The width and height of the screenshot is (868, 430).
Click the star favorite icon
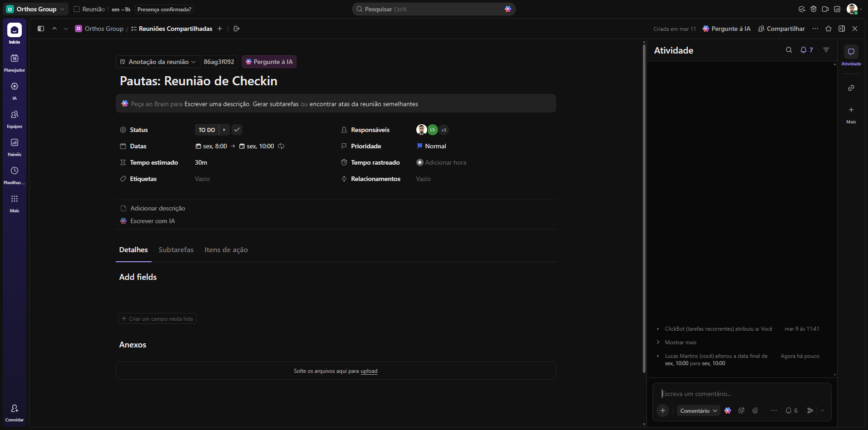pos(829,29)
